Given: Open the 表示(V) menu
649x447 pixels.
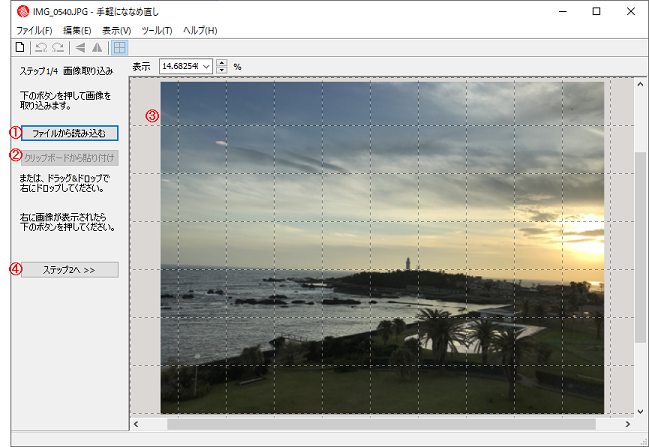Looking at the screenshot, I should point(116,31).
